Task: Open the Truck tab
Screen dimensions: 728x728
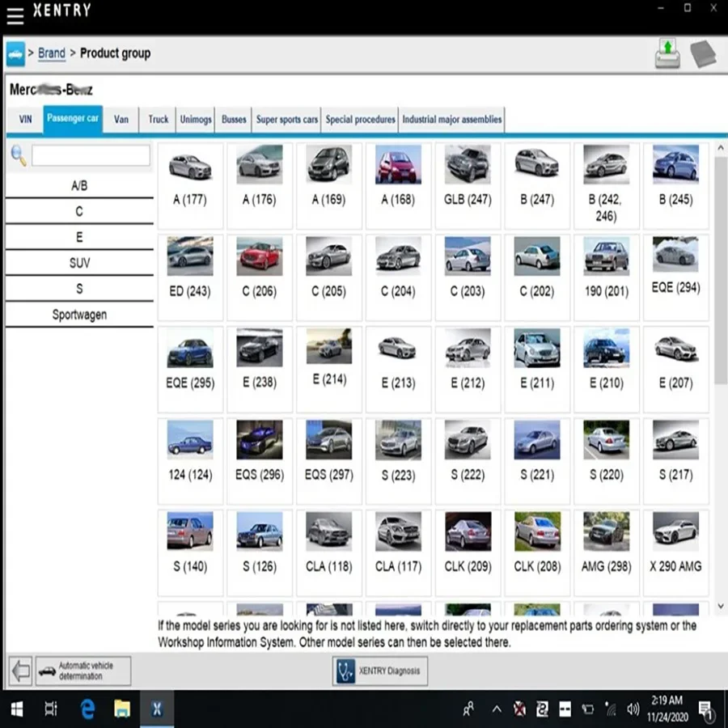Action: click(158, 120)
